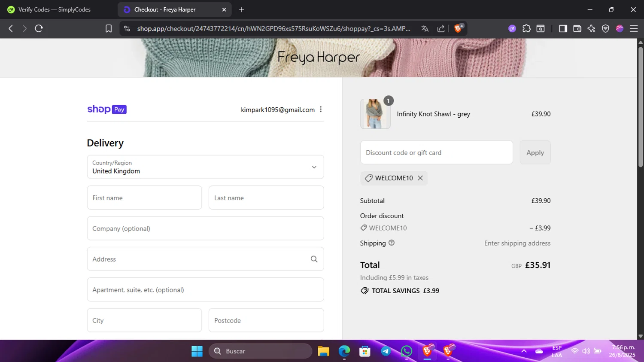This screenshot has width=644, height=362.
Task: Click into the City field
Action: pos(144,320)
